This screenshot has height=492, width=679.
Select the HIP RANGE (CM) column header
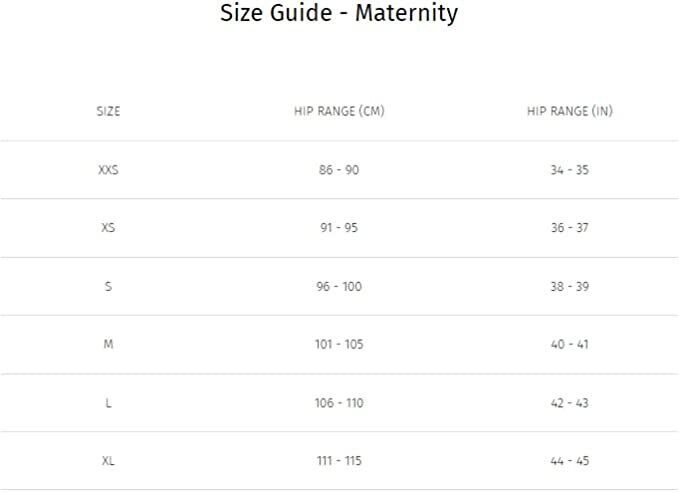pyautogui.click(x=339, y=111)
